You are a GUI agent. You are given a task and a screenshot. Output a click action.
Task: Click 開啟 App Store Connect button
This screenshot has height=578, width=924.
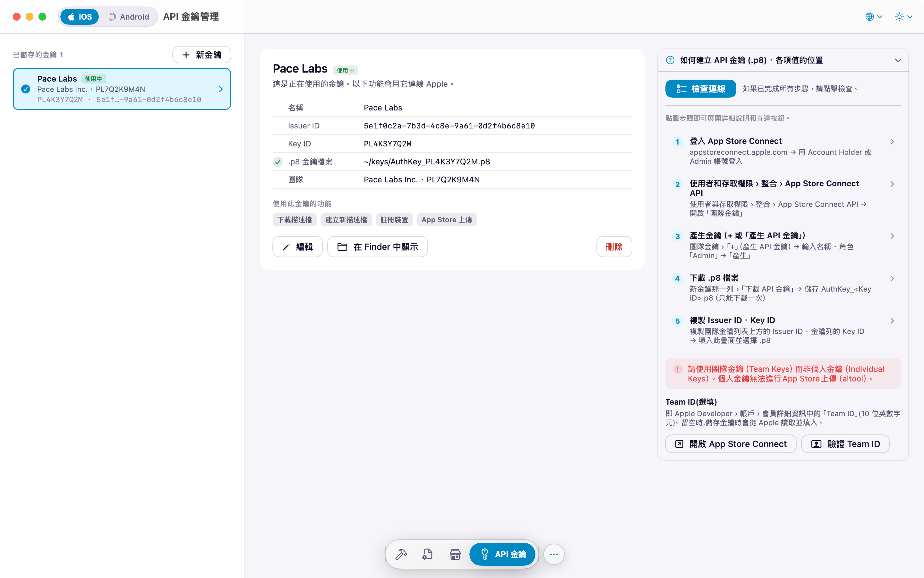(x=731, y=444)
